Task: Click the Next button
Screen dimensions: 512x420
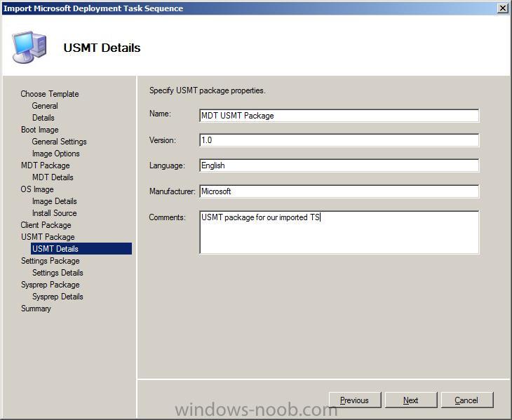Action: click(411, 400)
